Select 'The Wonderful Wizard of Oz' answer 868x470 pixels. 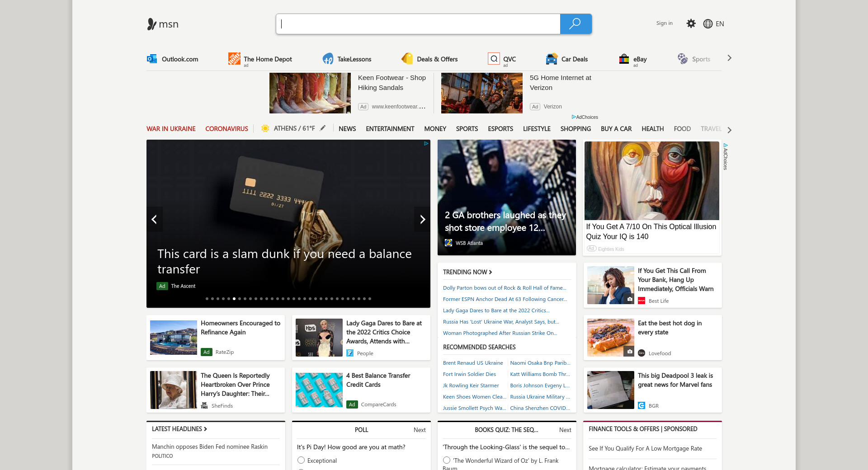pyautogui.click(x=447, y=460)
